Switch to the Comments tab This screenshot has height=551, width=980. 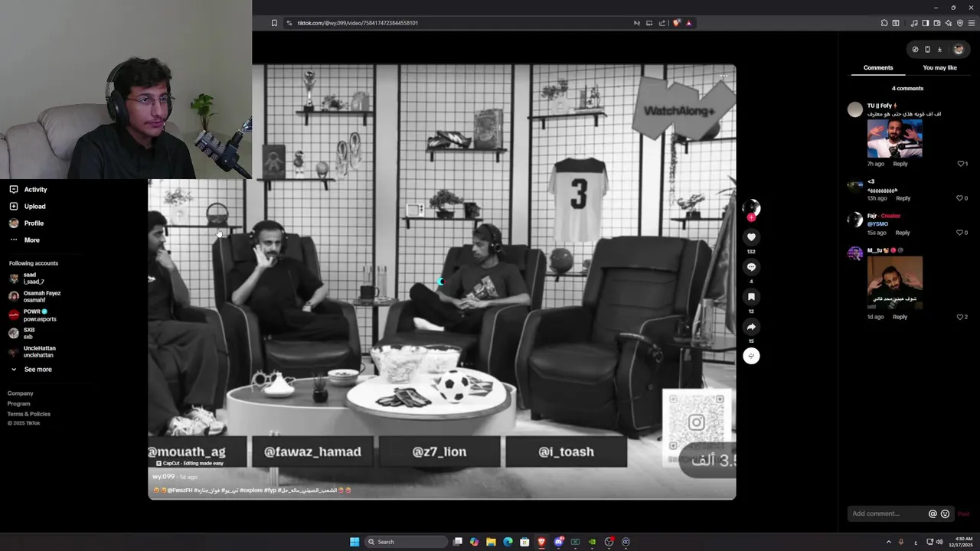[878, 68]
